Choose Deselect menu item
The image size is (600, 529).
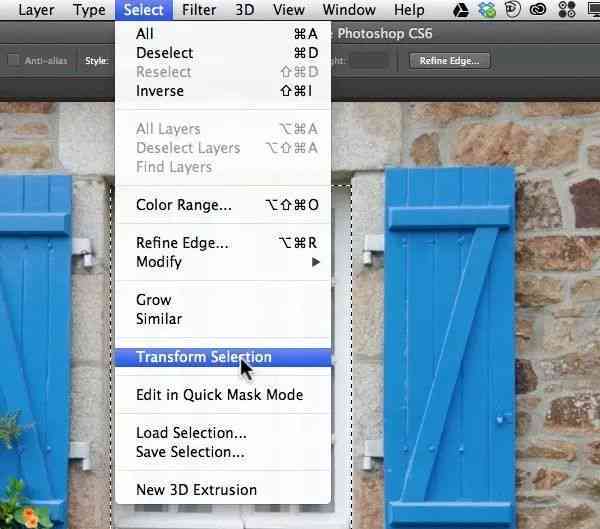coord(223,53)
